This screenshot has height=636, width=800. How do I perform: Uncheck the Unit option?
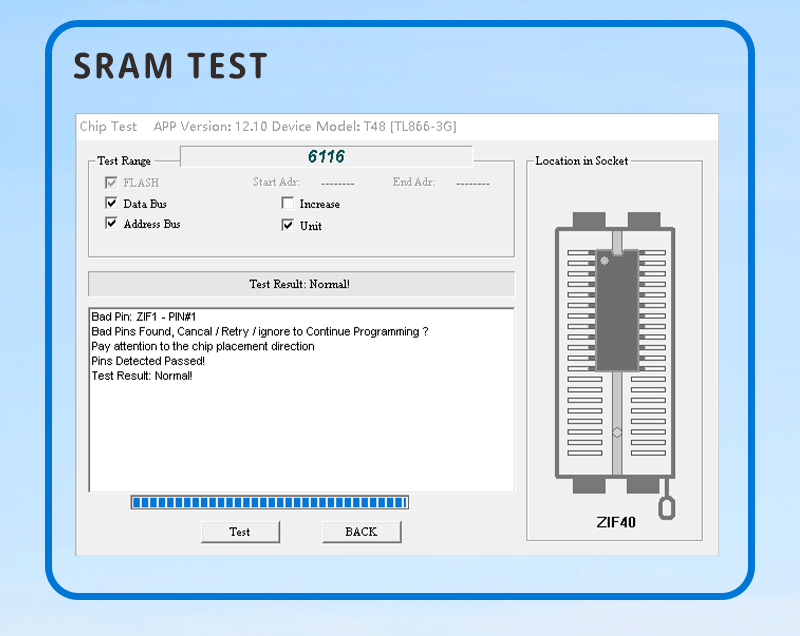288,226
